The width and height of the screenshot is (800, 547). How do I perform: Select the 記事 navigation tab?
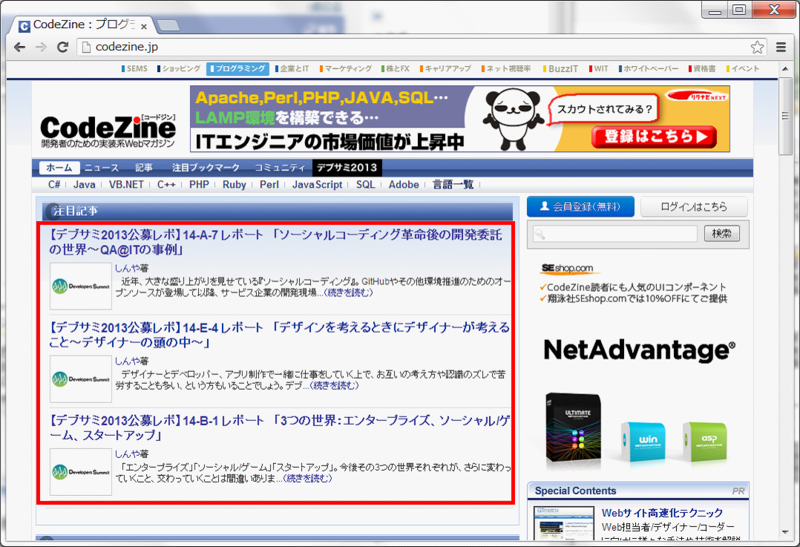(143, 167)
